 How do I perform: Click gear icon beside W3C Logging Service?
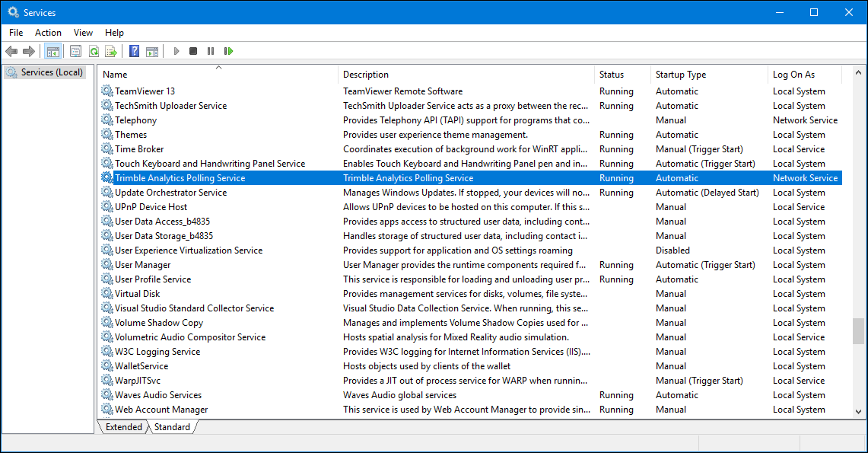coord(107,350)
